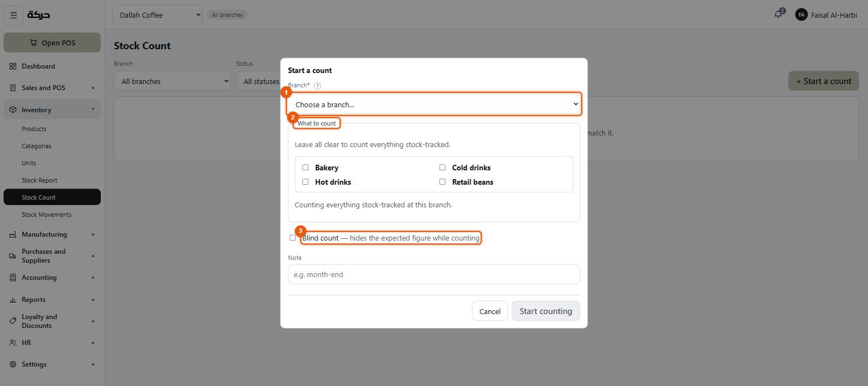Check the Bakery category checkbox

[305, 168]
